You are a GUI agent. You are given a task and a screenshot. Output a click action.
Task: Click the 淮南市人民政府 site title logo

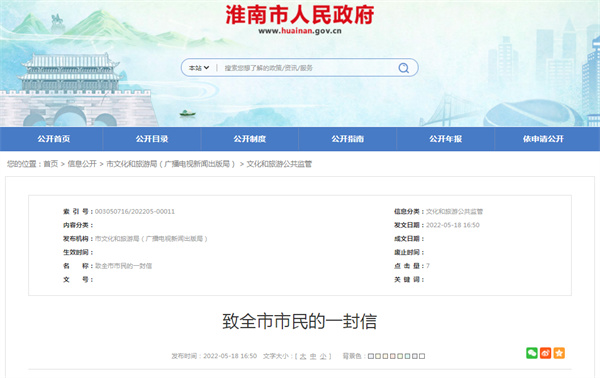coord(300,15)
